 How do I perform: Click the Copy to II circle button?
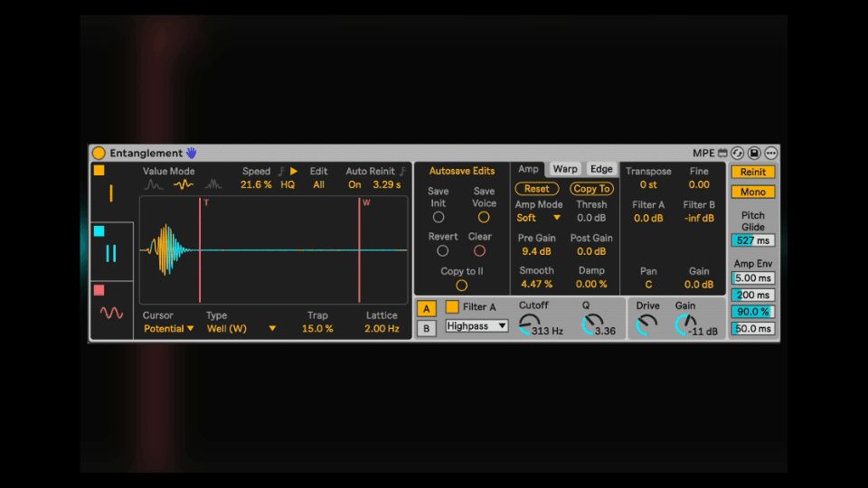(x=461, y=286)
